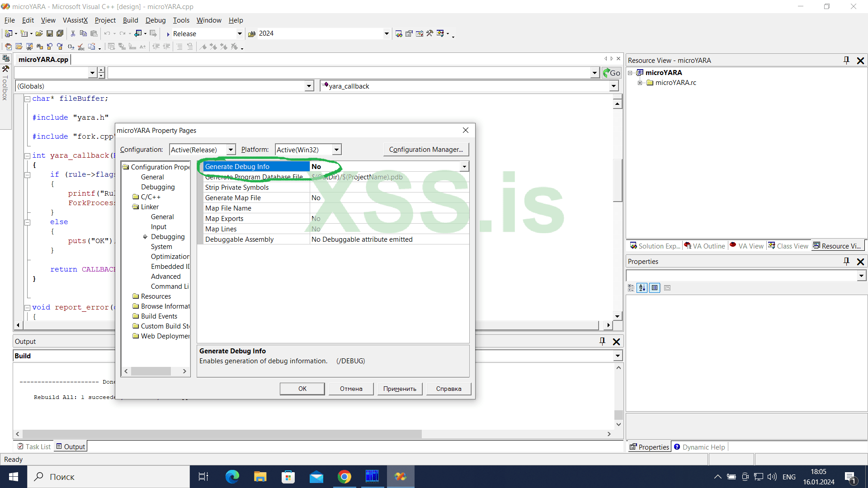The width and height of the screenshot is (868, 488).
Task: Open the Platform dropdown Active(Win32)
Action: (x=336, y=150)
